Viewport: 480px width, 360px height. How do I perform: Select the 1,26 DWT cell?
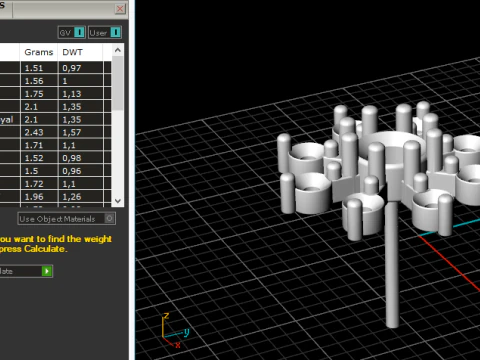pyautogui.click(x=81, y=197)
